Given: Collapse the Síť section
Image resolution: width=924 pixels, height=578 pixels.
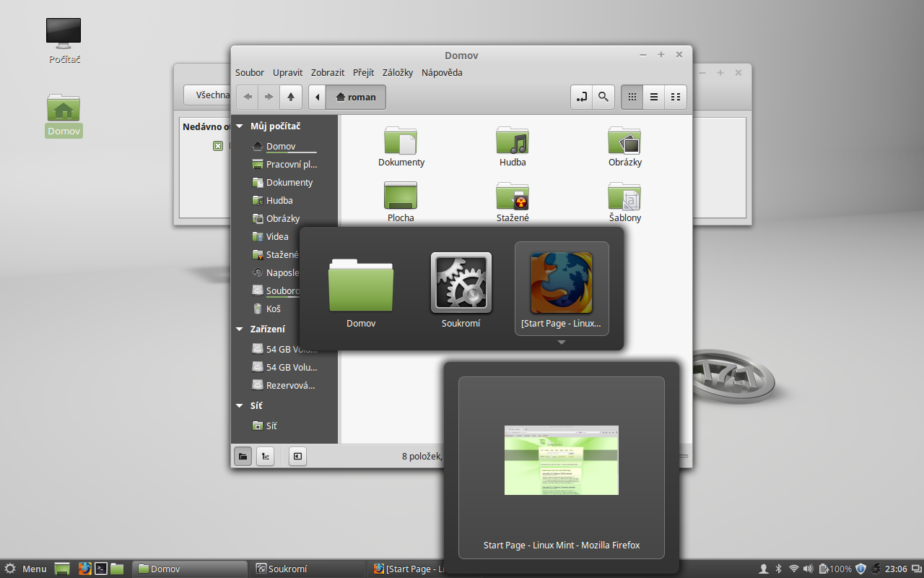Looking at the screenshot, I should tap(239, 405).
